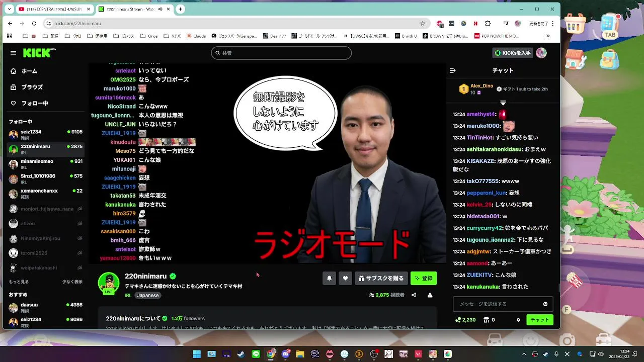The image size is (644, 362).
Task: Open the Claude bookmark
Action: pyautogui.click(x=196, y=36)
